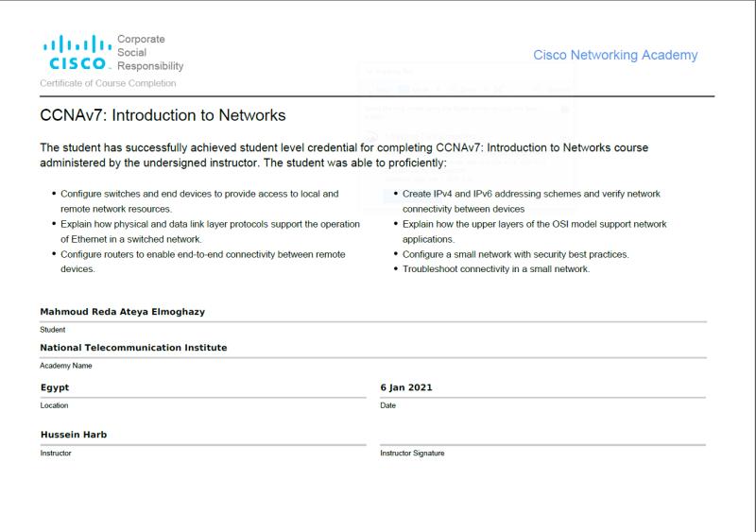The width and height of the screenshot is (756, 532).
Task: Click the Academy Name label
Action: point(66,366)
